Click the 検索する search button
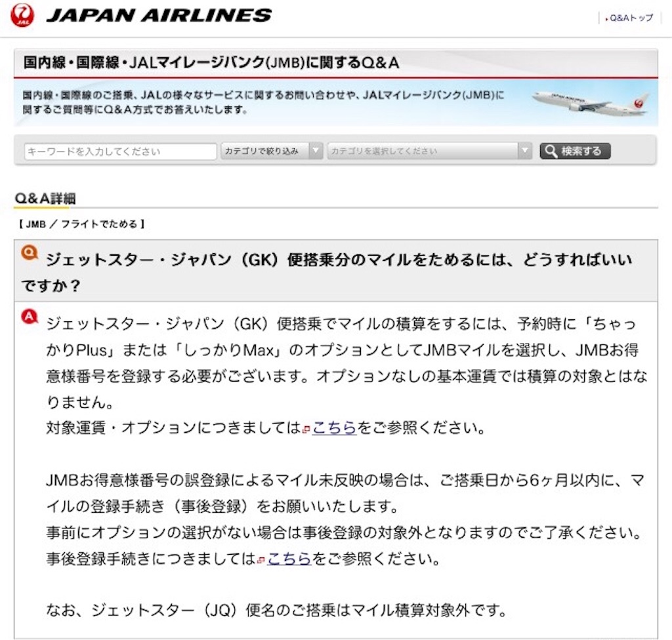 [575, 151]
